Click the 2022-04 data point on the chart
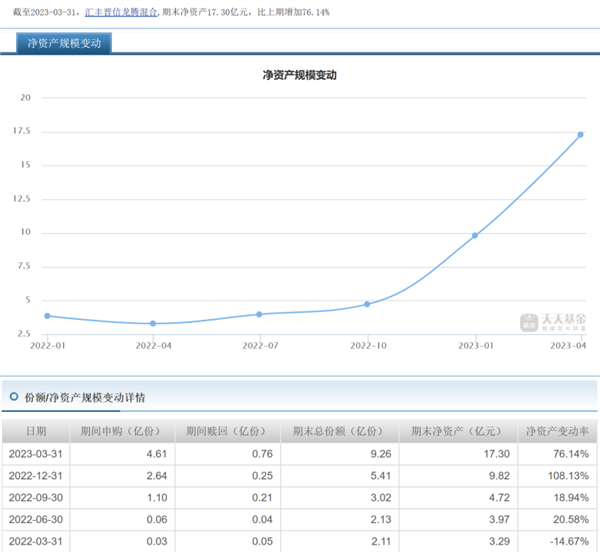The image size is (600, 552). (x=153, y=324)
